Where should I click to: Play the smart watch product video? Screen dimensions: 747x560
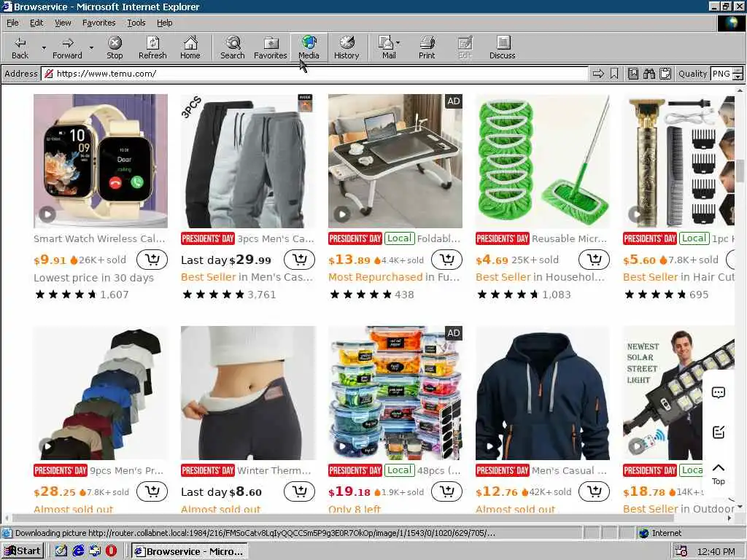47,214
